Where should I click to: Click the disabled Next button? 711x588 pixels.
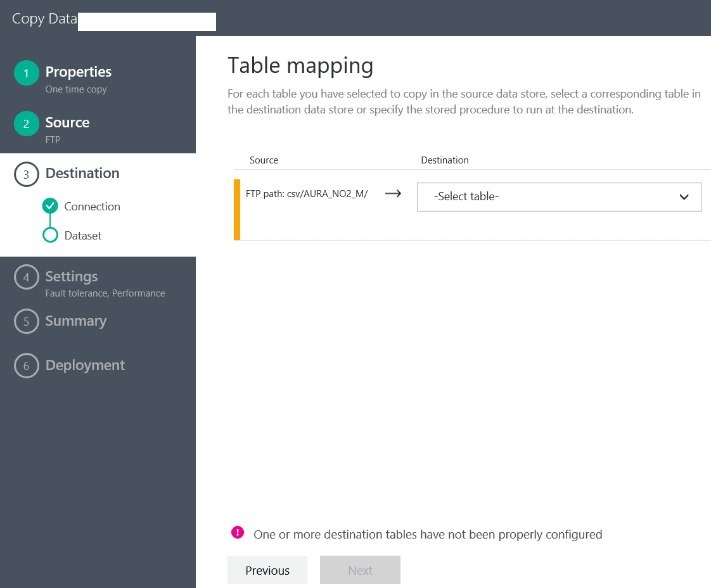(360, 570)
